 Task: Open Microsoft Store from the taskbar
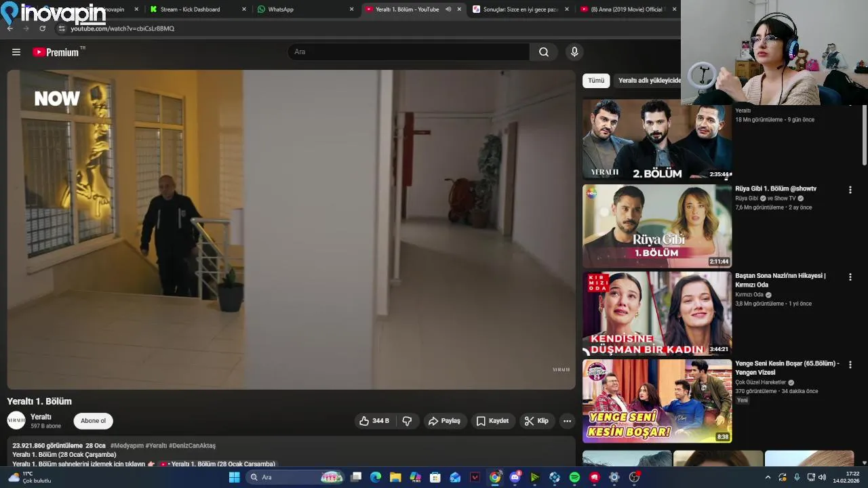click(435, 477)
